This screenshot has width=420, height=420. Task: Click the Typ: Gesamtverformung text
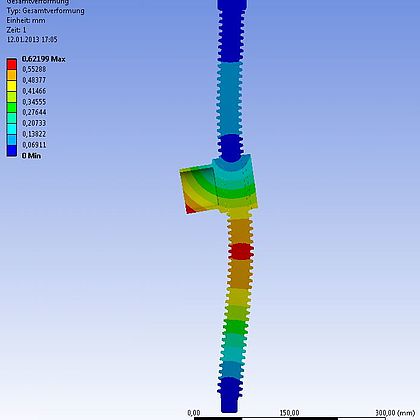[45, 11]
